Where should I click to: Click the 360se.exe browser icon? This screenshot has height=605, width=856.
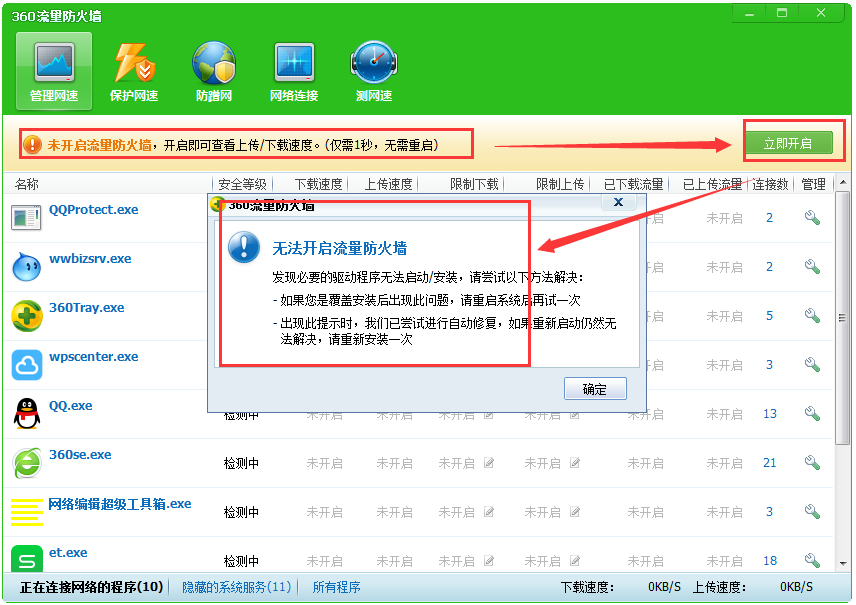[27, 462]
